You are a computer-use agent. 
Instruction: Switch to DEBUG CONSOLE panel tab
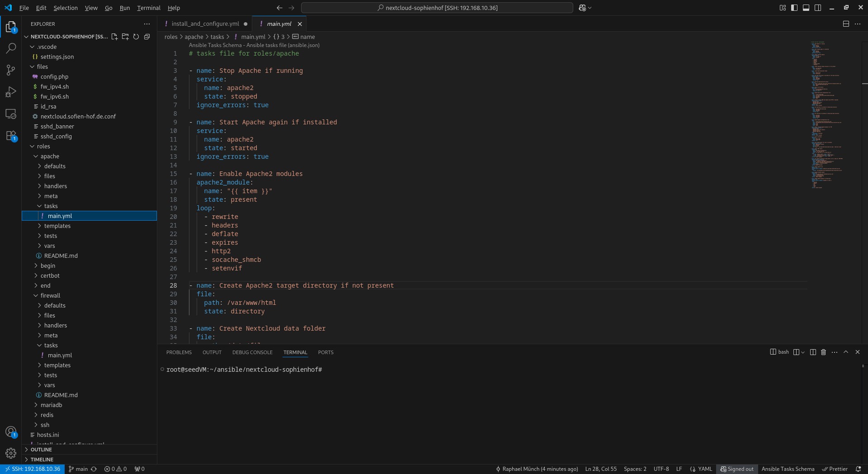(252, 352)
